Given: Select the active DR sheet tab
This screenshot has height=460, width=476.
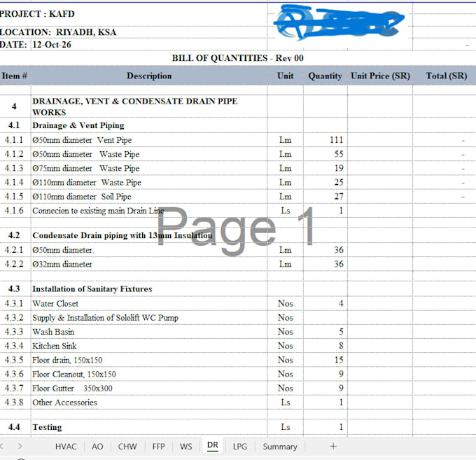Looking at the screenshot, I should (x=213, y=445).
